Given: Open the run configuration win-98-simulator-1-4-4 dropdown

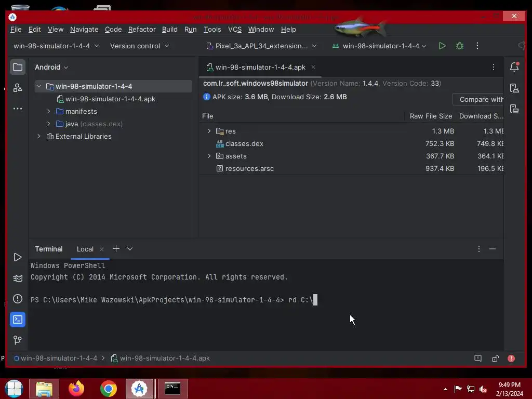Looking at the screenshot, I should tap(379, 46).
